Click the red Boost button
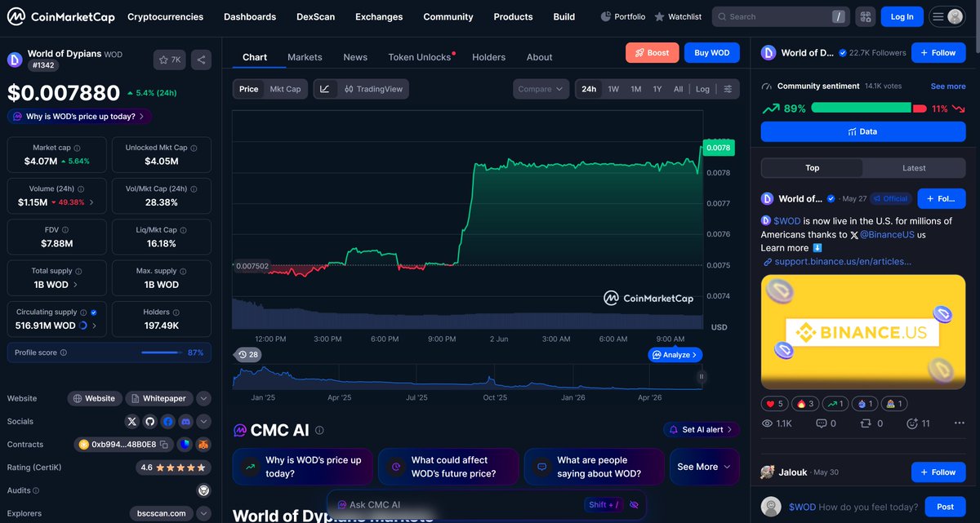 pos(653,53)
